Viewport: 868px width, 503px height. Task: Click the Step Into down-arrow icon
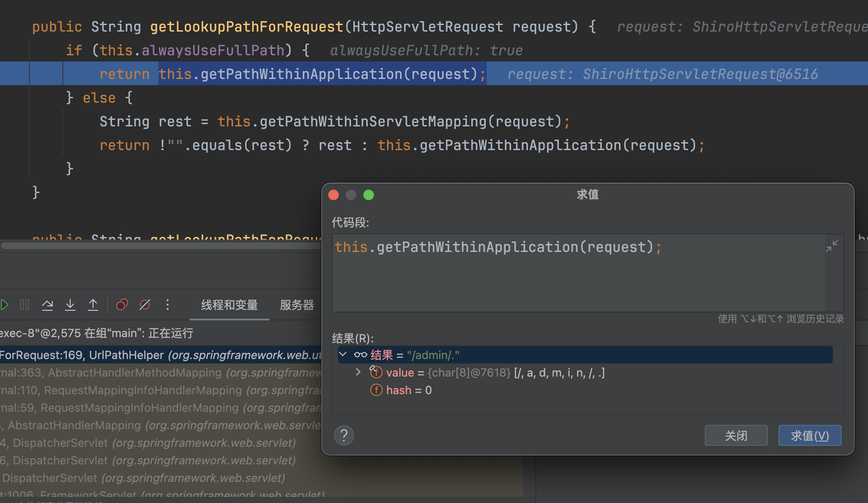(x=70, y=305)
